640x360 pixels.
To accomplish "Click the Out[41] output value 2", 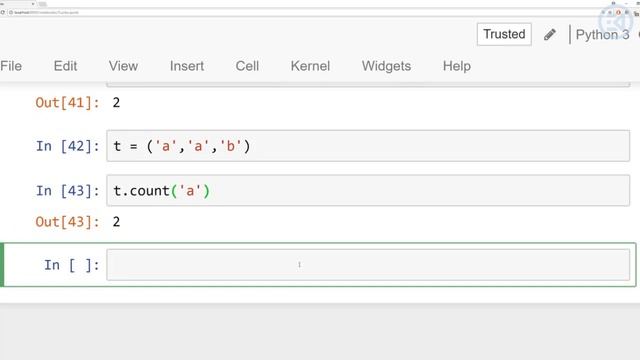I will (x=116, y=102).
